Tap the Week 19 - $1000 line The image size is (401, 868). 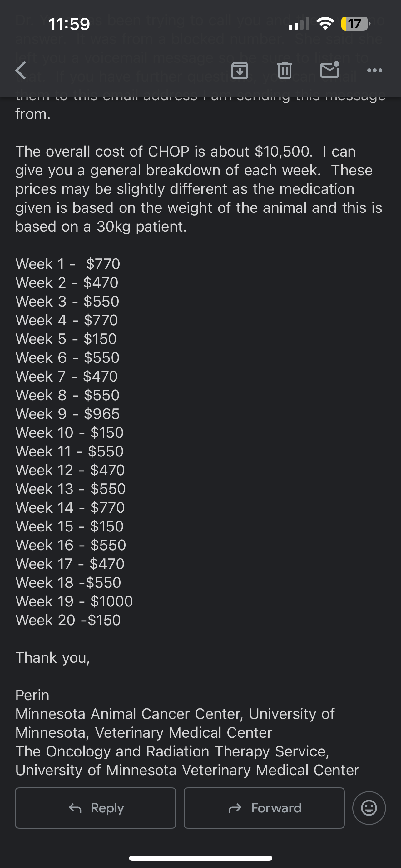(x=74, y=601)
